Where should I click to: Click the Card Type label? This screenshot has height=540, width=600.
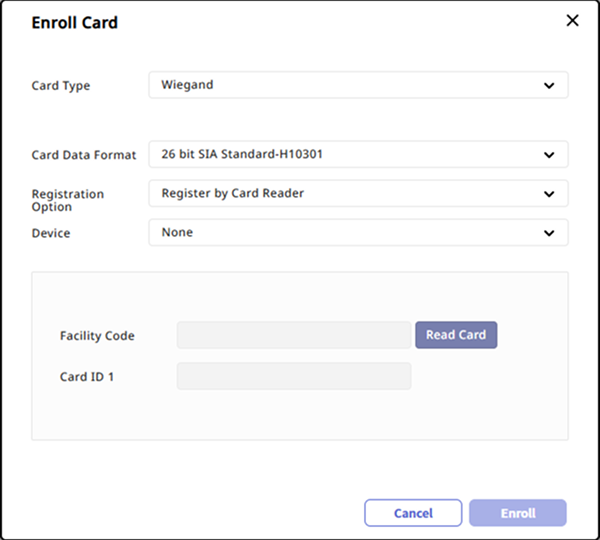[x=61, y=86]
